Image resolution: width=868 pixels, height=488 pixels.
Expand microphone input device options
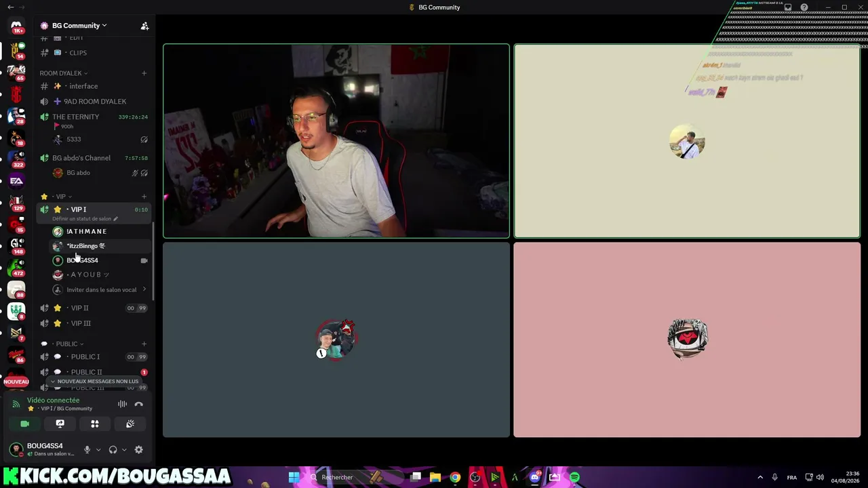coord(98,449)
